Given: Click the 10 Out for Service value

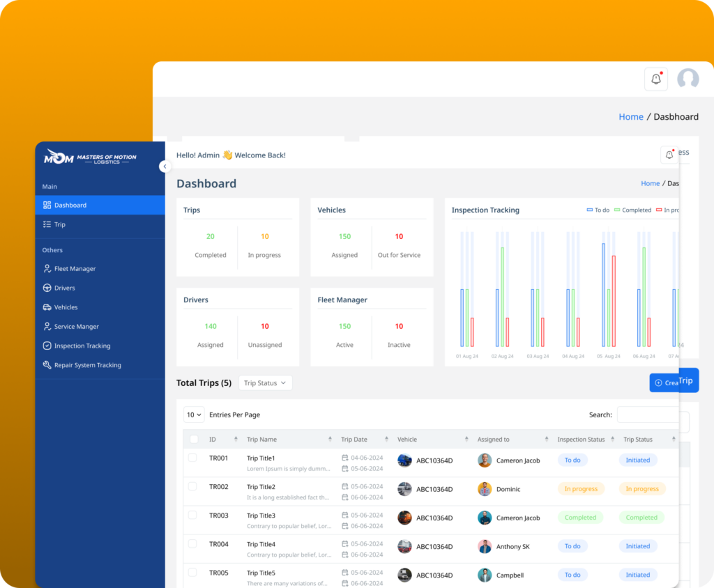Looking at the screenshot, I should pyautogui.click(x=399, y=237).
